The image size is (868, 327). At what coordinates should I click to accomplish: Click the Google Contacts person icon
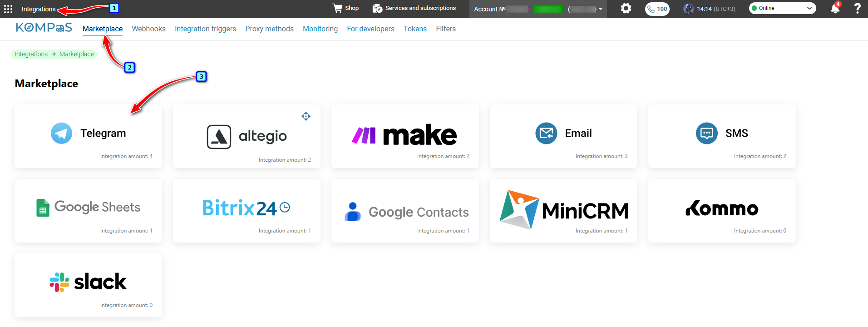(353, 212)
